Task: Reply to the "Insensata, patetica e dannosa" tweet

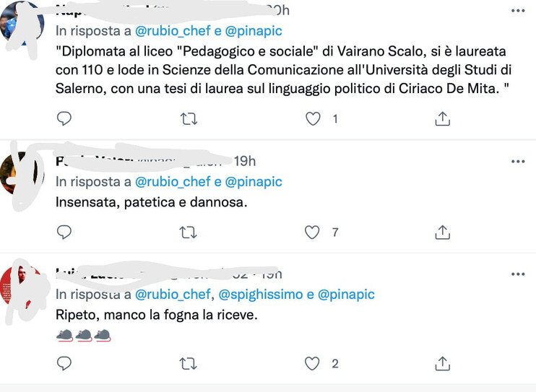Action: coord(64,232)
